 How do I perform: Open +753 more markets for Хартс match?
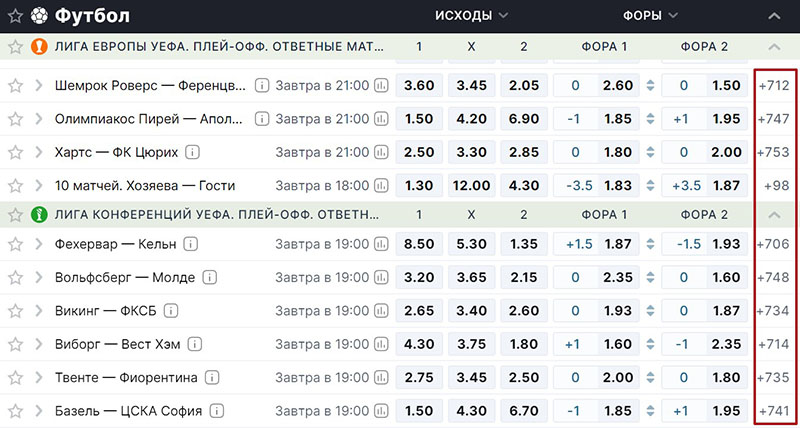(773, 152)
